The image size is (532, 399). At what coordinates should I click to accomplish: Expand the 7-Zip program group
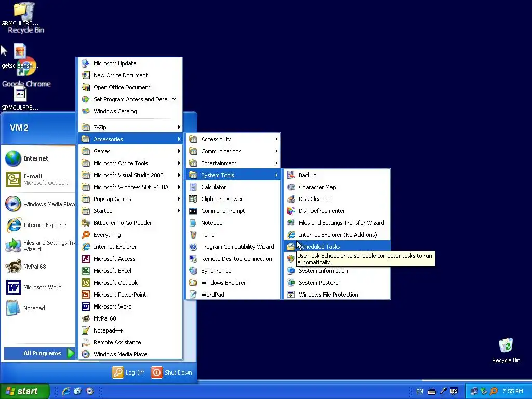click(130, 127)
